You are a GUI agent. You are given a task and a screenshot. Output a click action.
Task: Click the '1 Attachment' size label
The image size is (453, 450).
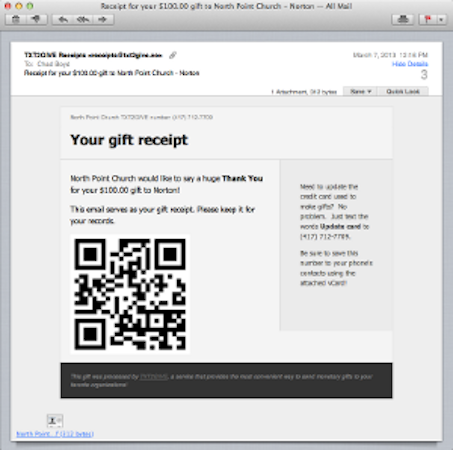304,92
